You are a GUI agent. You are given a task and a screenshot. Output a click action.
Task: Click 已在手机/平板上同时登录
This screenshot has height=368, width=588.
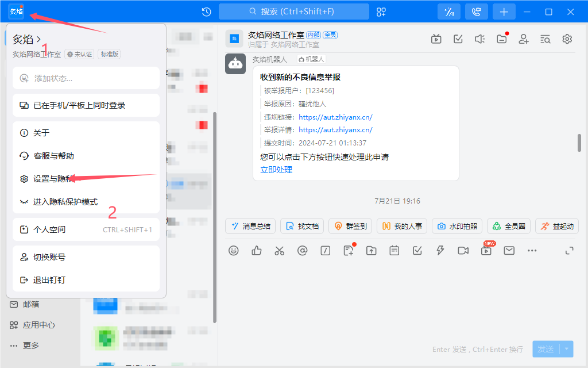(x=86, y=106)
